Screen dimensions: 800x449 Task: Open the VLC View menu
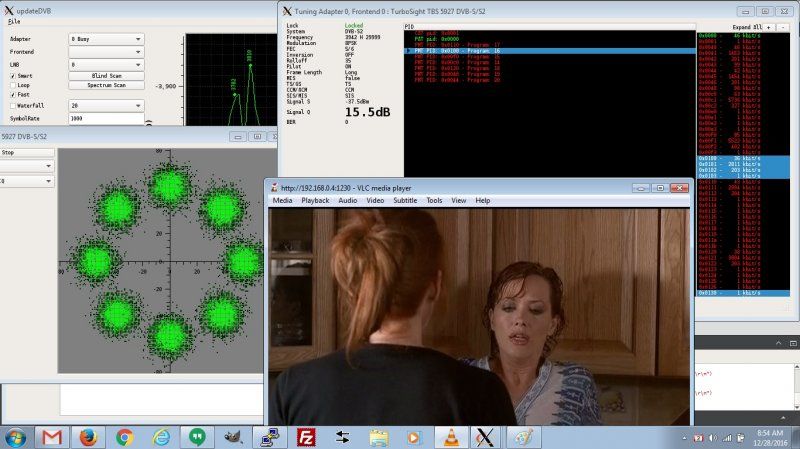tap(458, 201)
